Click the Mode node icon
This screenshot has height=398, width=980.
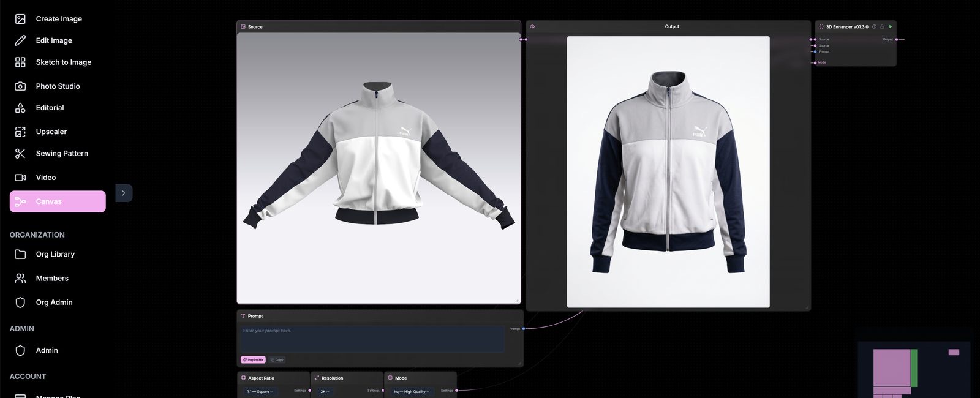coord(390,378)
